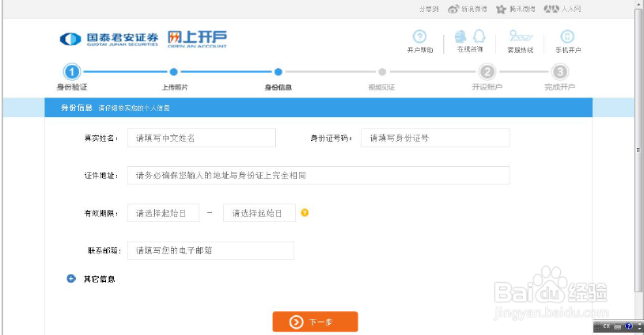
Task: Select the 上传照片 step dot
Action: 174,72
